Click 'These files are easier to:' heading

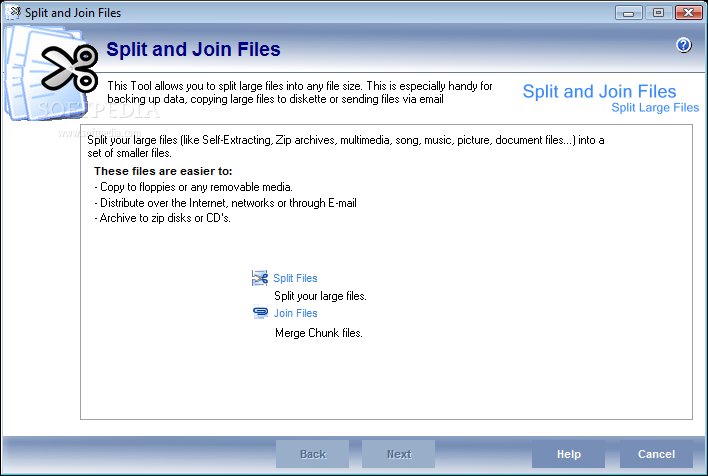click(x=163, y=171)
